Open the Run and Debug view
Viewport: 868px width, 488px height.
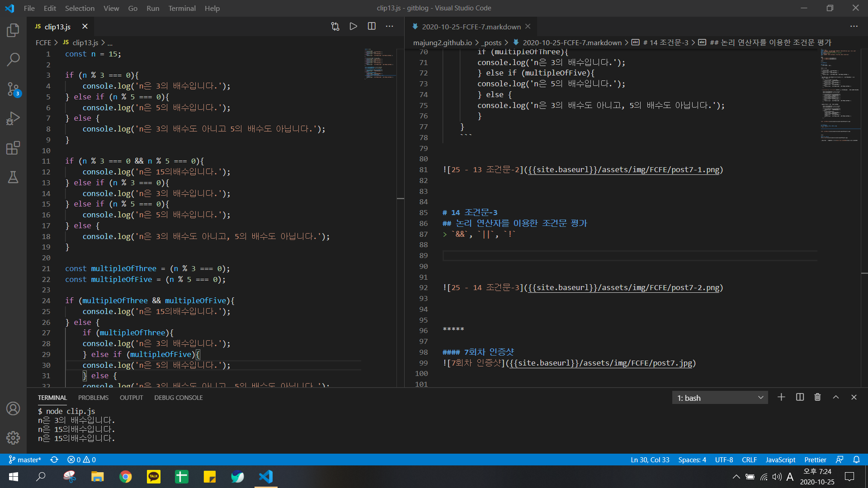(x=13, y=118)
